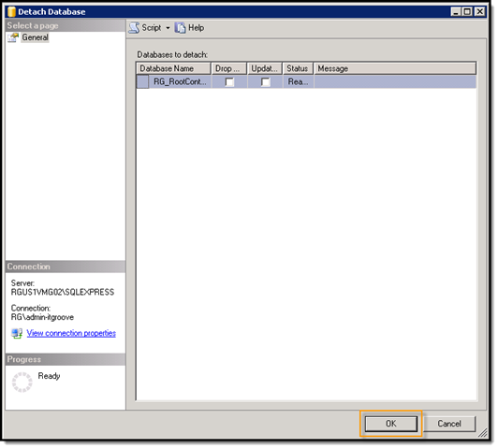Click the Script scroll icon

click(134, 28)
